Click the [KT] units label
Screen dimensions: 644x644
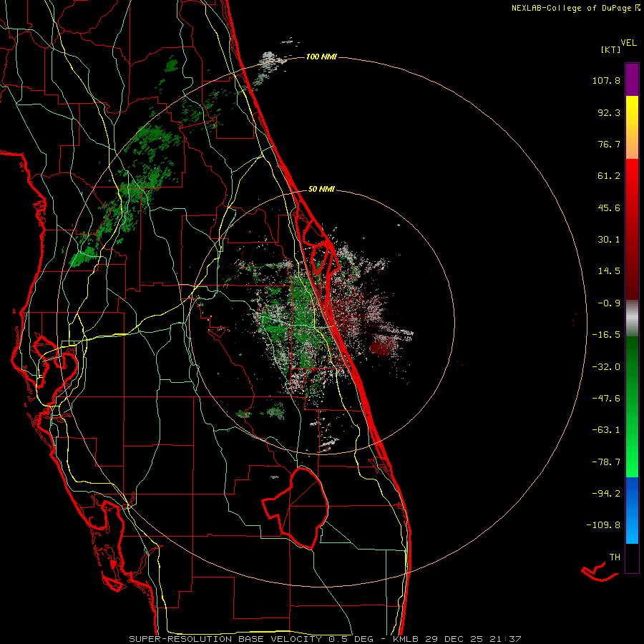610,49
